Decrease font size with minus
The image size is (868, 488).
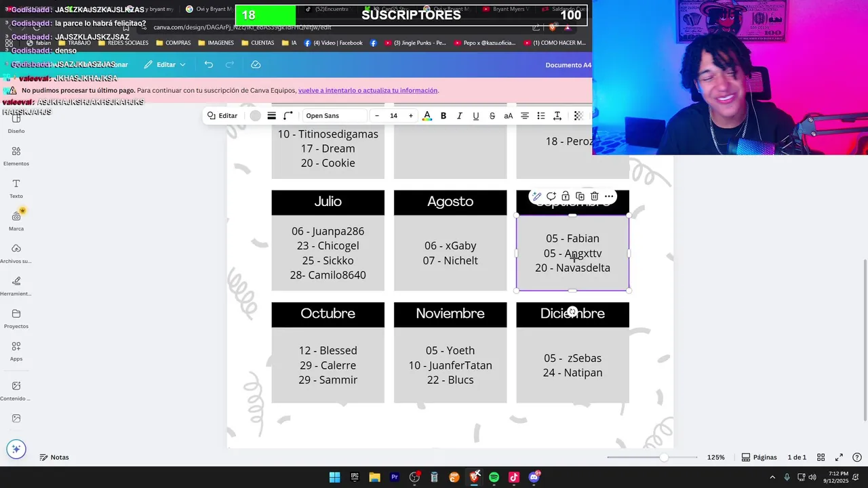click(377, 116)
